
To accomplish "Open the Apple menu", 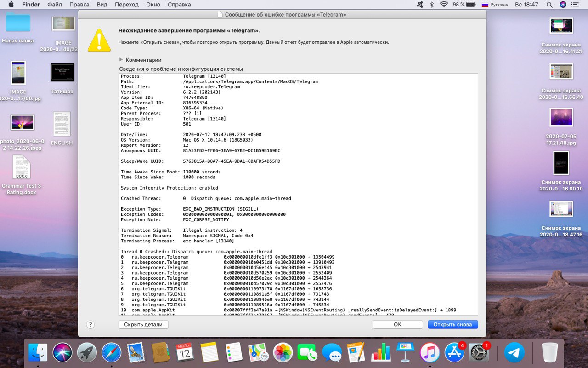I will 11,5.
